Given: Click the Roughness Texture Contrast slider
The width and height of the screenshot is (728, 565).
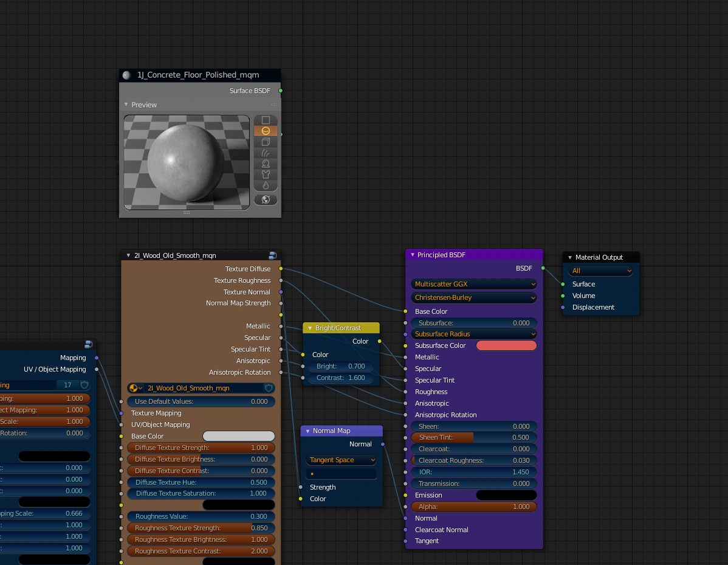Looking at the screenshot, I should click(x=201, y=551).
